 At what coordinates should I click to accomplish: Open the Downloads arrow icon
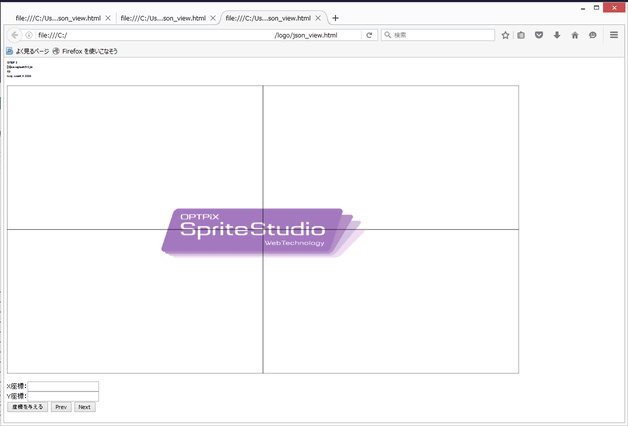click(x=557, y=35)
